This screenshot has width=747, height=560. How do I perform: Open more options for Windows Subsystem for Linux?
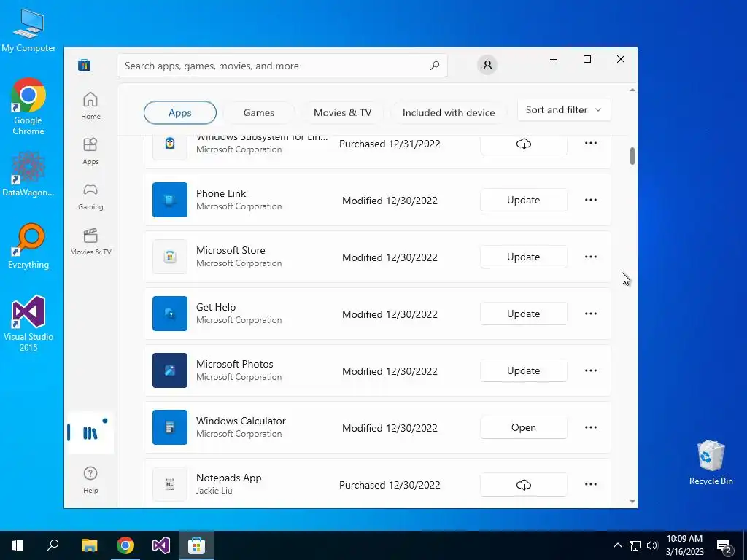point(591,143)
